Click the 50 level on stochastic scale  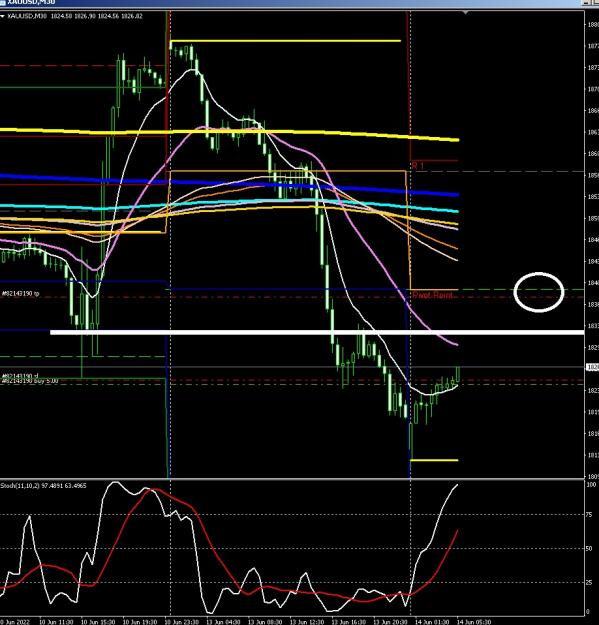point(589,548)
